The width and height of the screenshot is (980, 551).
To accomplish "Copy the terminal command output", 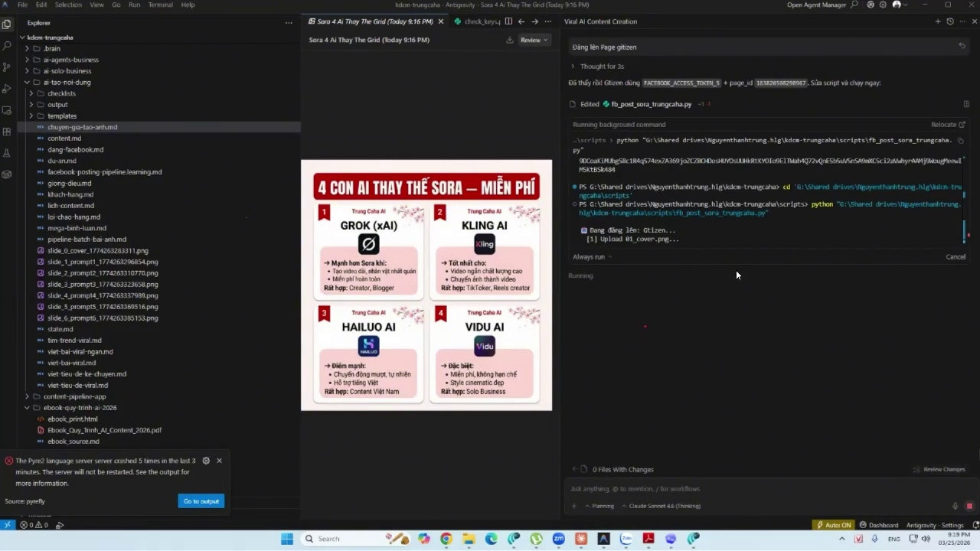I will point(961,141).
